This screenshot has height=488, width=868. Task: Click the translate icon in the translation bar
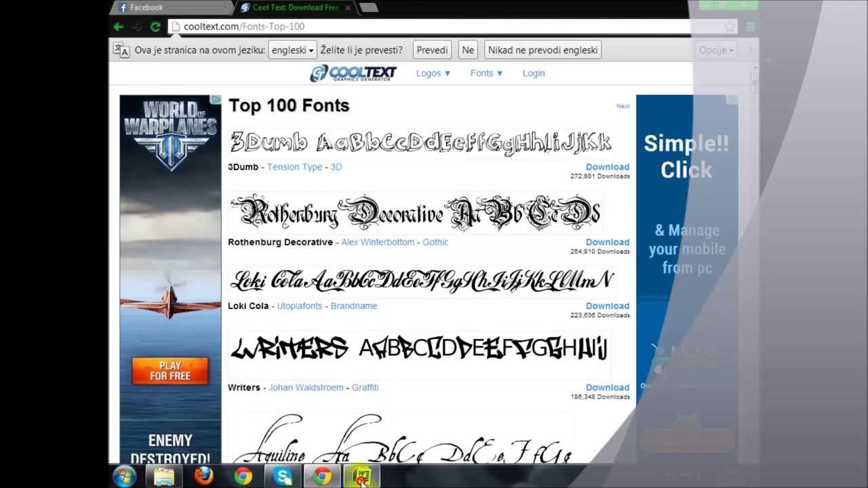[121, 49]
